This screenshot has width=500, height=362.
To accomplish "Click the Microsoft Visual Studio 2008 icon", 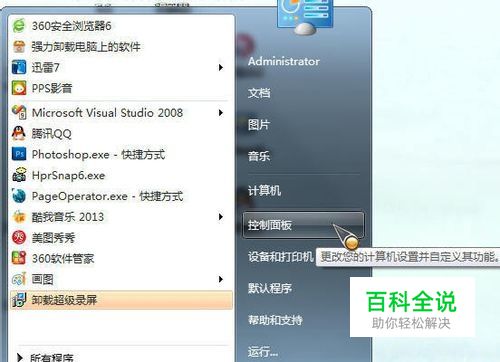I will 19,113.
